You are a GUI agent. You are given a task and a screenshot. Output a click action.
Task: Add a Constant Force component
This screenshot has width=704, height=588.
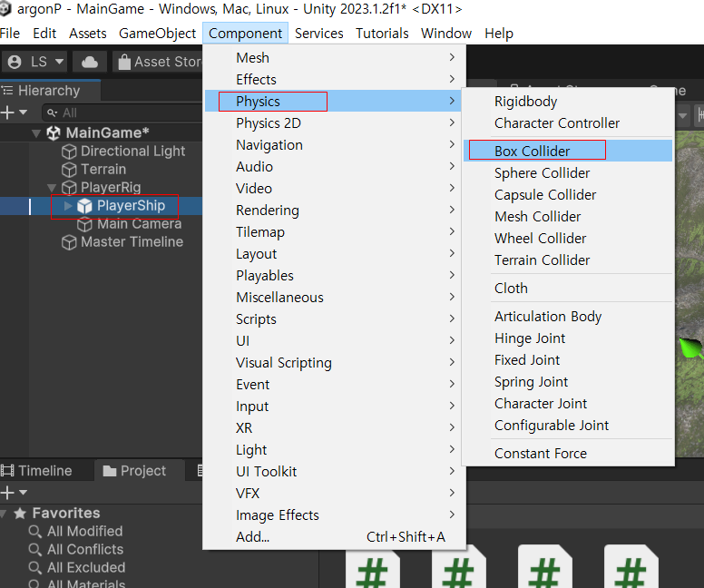coord(568,453)
